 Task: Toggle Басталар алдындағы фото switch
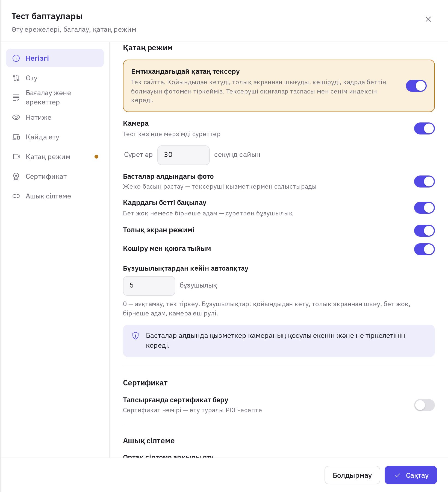pos(424,181)
